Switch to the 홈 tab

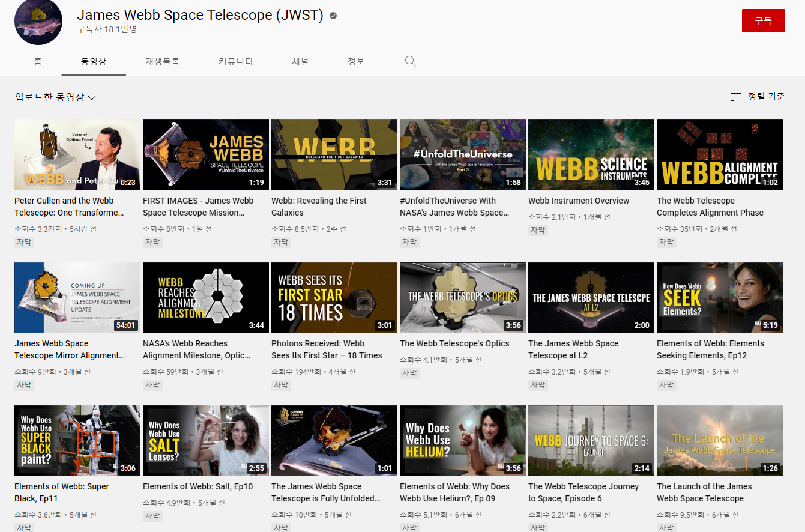38,61
